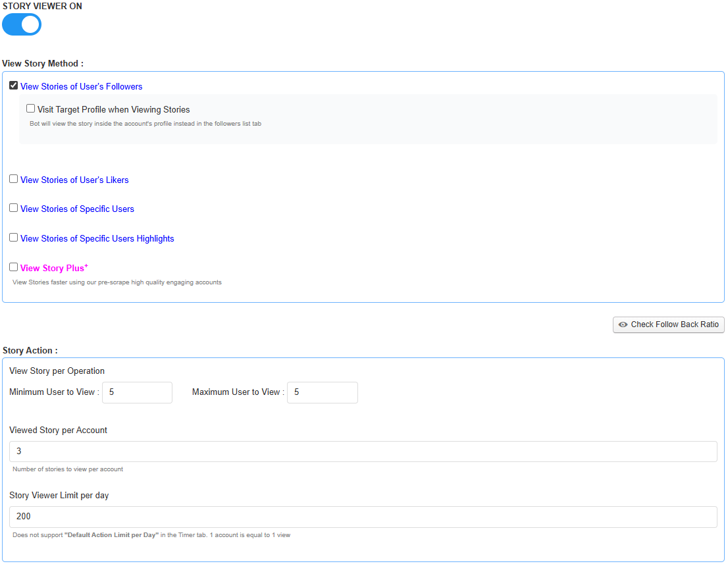Viewport: 728px width, 570px height.
Task: Check the View Stories of User's Likers box
Action: 13,179
